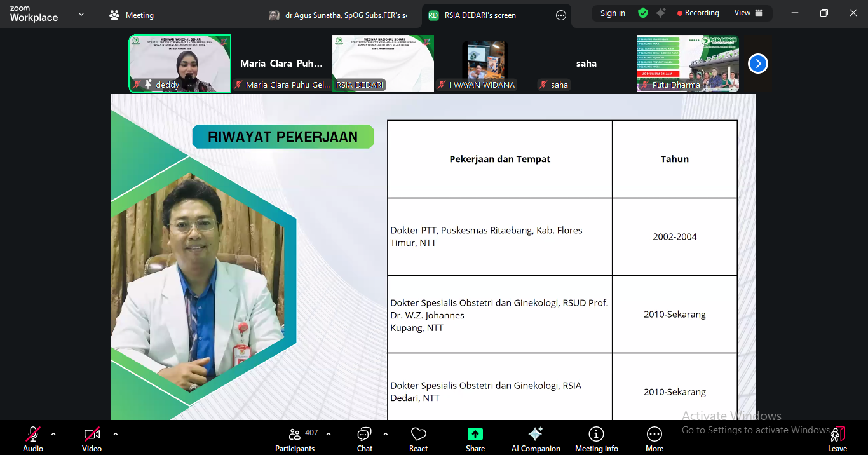Click the React heart icon
The height and width of the screenshot is (455, 868).
click(x=418, y=438)
